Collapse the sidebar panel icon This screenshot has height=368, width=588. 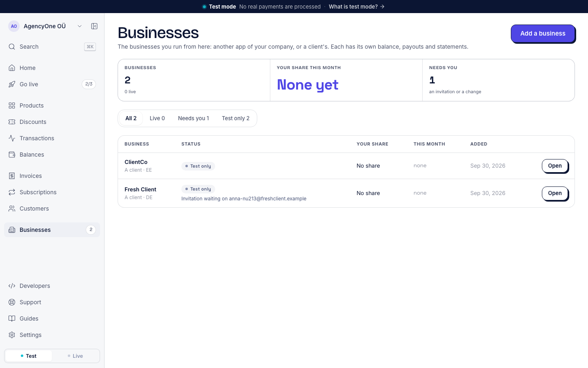pyautogui.click(x=94, y=26)
